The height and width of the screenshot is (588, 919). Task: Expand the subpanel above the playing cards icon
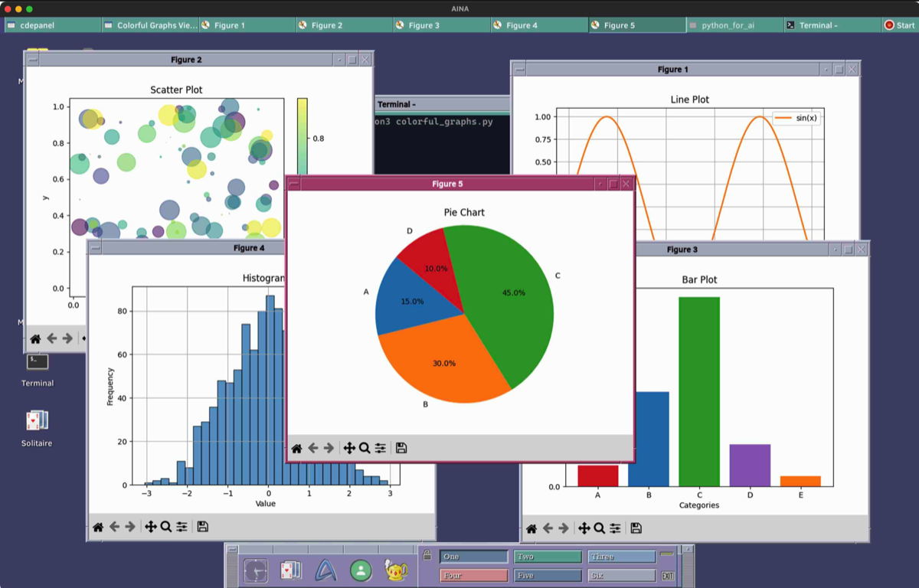pyautogui.click(x=290, y=550)
